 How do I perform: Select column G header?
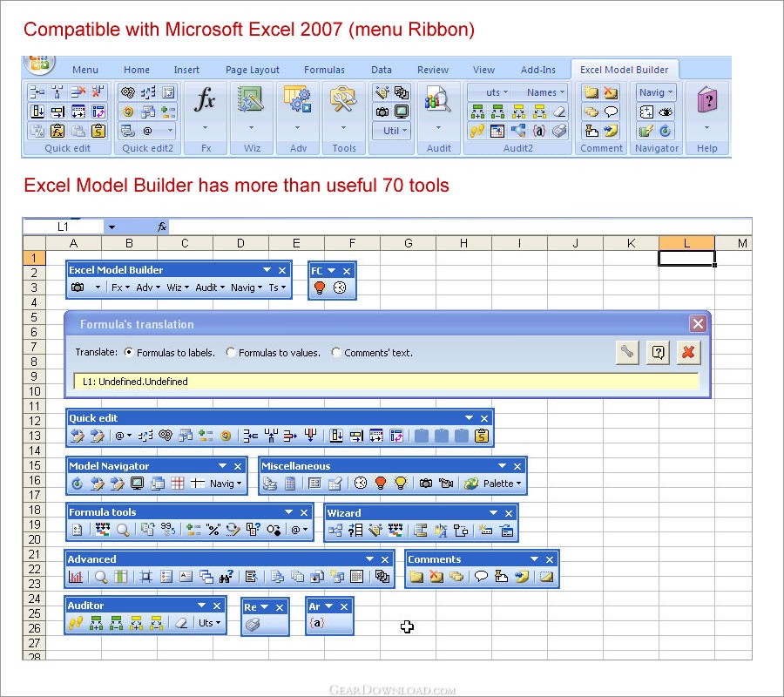point(408,243)
